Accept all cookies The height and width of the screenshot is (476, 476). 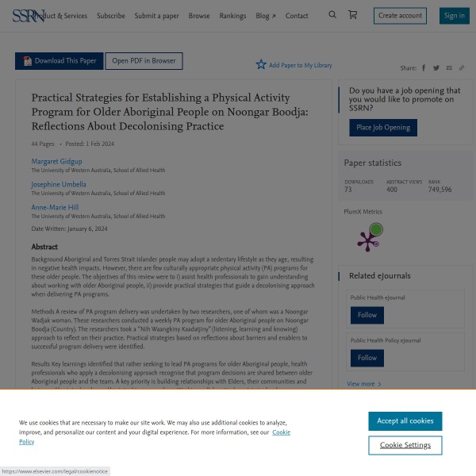[x=405, y=421]
